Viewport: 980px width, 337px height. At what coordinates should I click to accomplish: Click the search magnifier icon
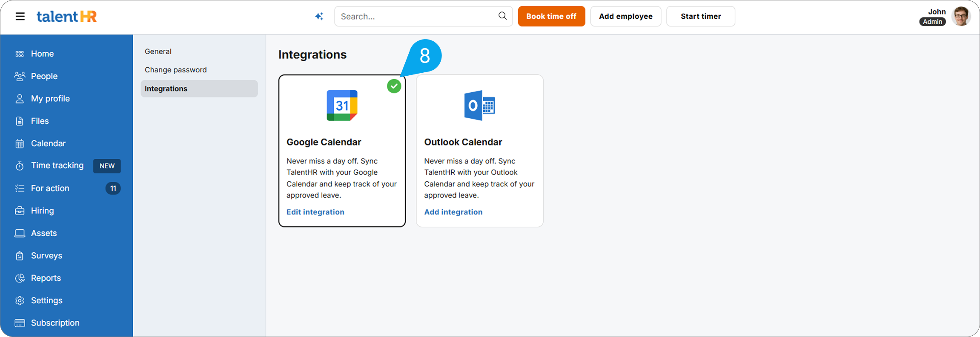click(x=502, y=16)
